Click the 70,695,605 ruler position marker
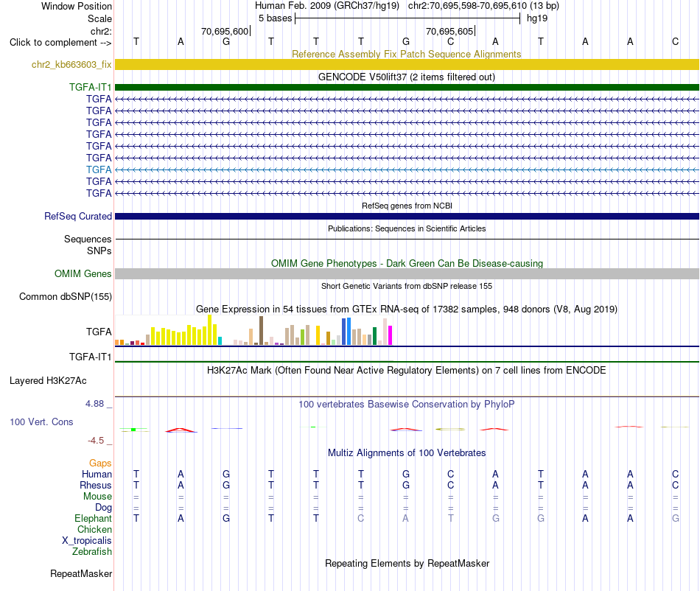700x591 pixels. tap(449, 31)
